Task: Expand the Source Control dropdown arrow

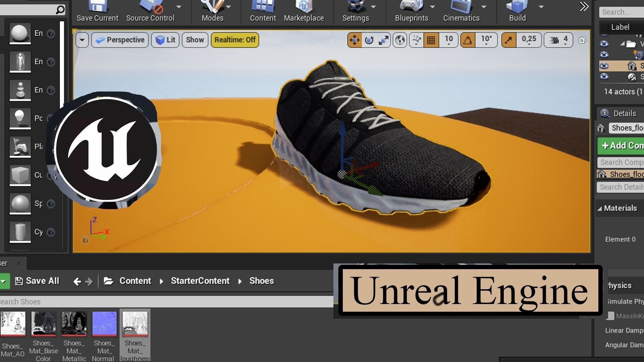Action: (179, 7)
